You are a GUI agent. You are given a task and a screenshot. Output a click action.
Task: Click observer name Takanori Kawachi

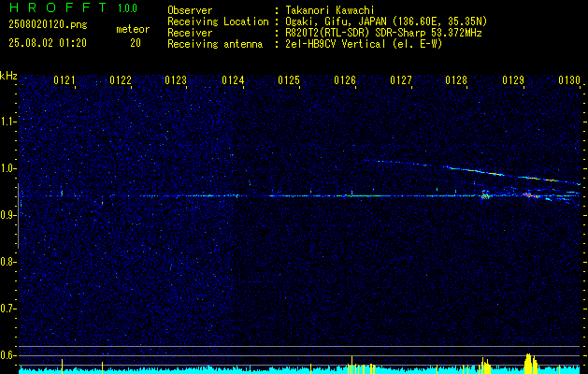328,10
